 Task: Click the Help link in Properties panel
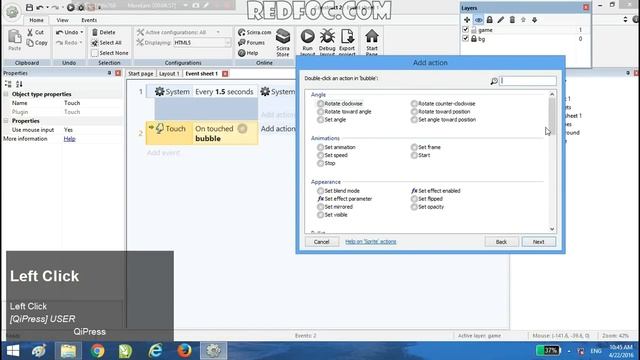click(69, 139)
